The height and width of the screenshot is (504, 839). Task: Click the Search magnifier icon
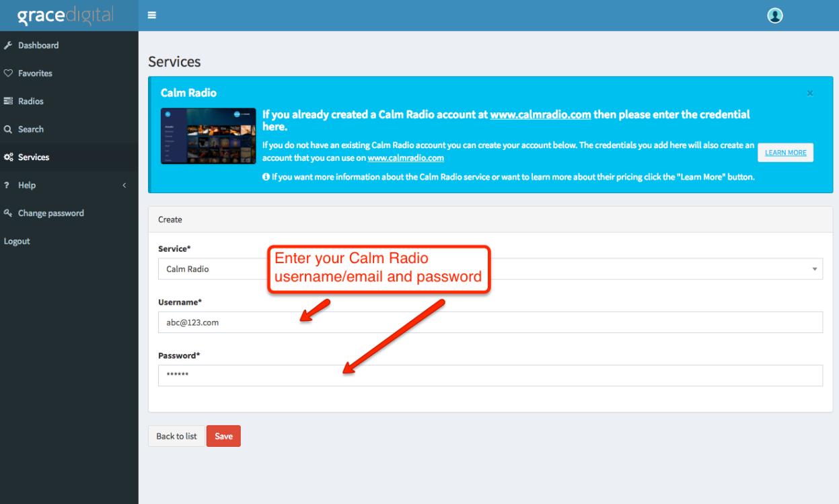coord(7,130)
